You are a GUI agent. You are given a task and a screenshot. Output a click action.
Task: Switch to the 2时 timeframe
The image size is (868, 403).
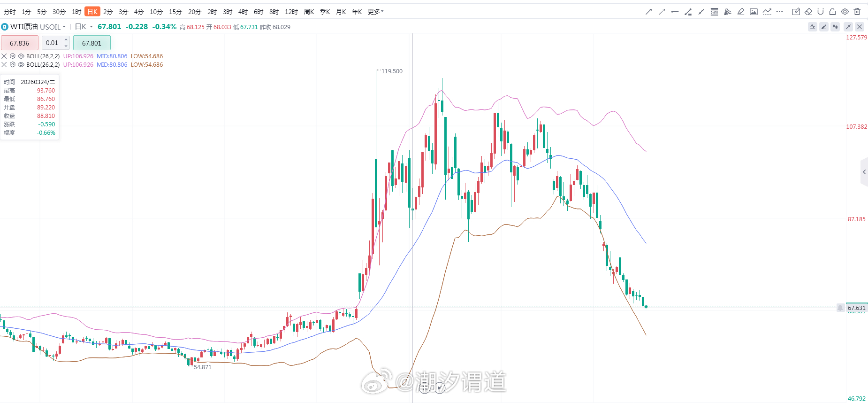212,12
